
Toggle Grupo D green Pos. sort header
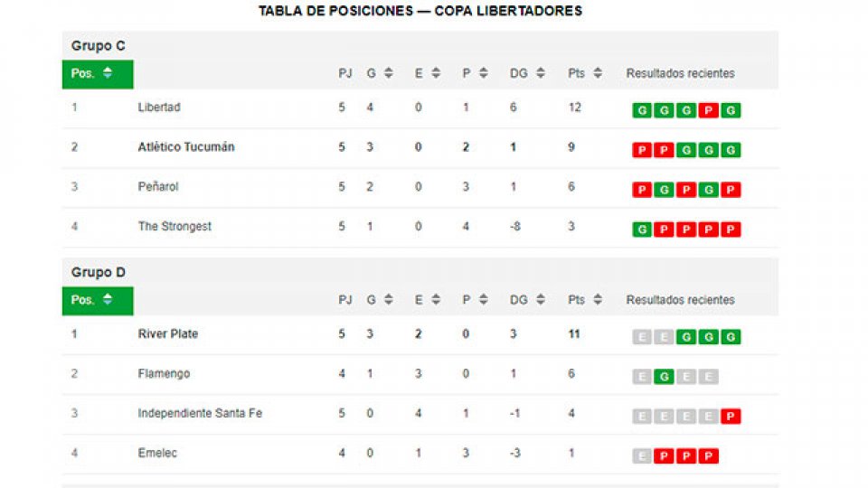98,301
